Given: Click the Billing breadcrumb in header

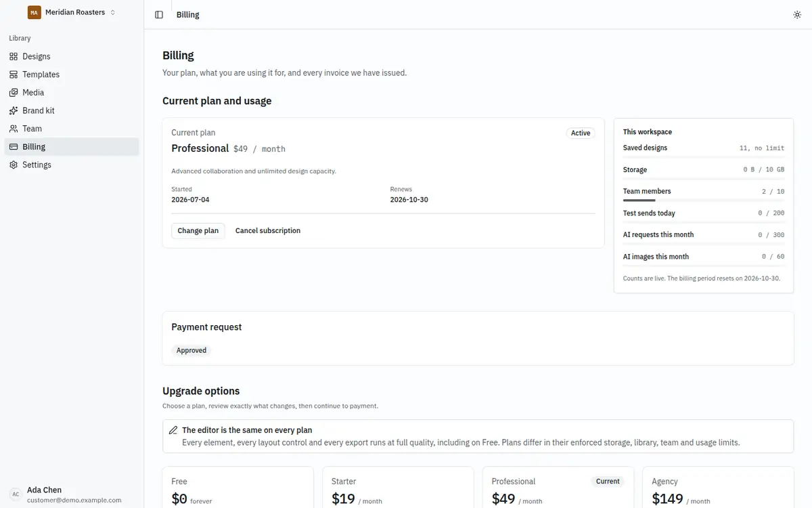Looking at the screenshot, I should [187, 15].
